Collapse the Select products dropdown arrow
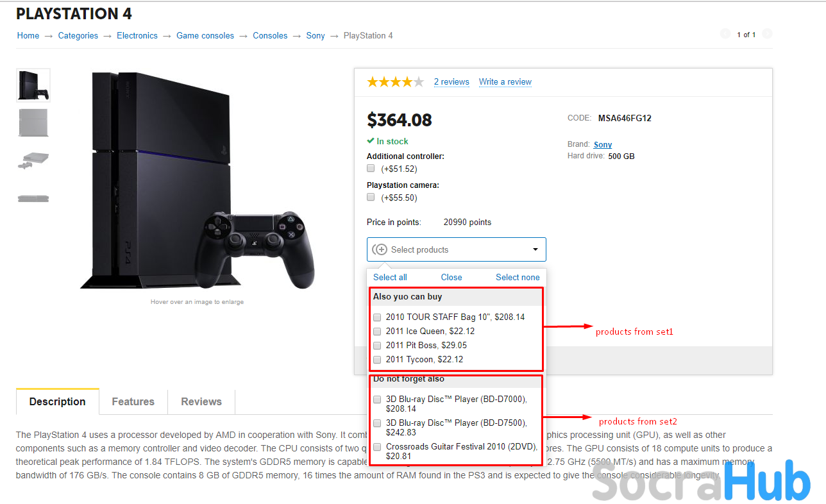Image resolution: width=826 pixels, height=504 pixels. [535, 249]
